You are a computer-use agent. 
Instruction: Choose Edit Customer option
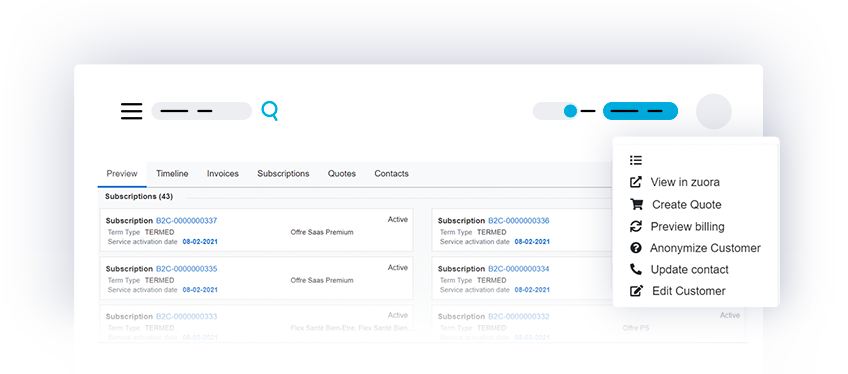click(689, 291)
